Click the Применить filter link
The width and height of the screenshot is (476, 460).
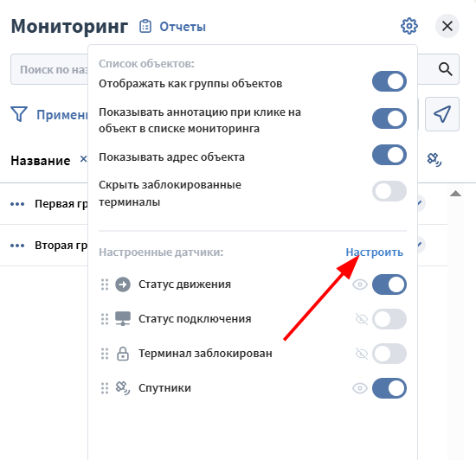click(62, 115)
